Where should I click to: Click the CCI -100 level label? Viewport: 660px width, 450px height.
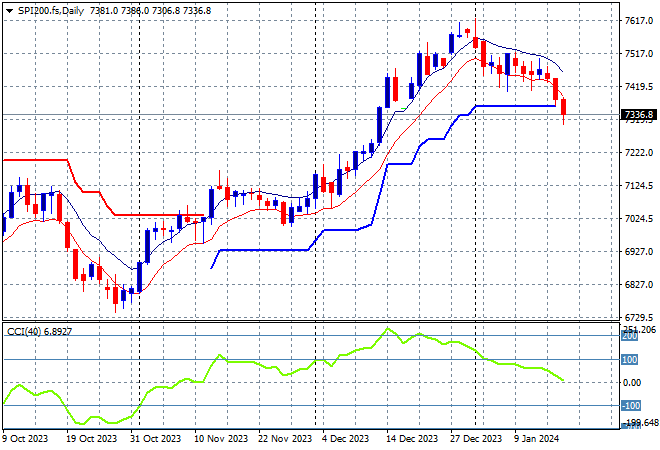(632, 406)
